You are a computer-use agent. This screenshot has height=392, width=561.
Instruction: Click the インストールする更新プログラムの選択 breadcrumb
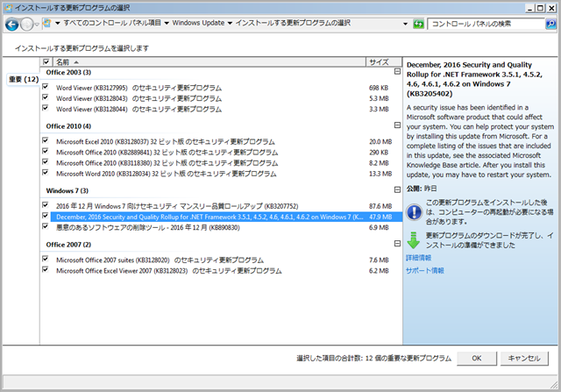pyautogui.click(x=293, y=23)
